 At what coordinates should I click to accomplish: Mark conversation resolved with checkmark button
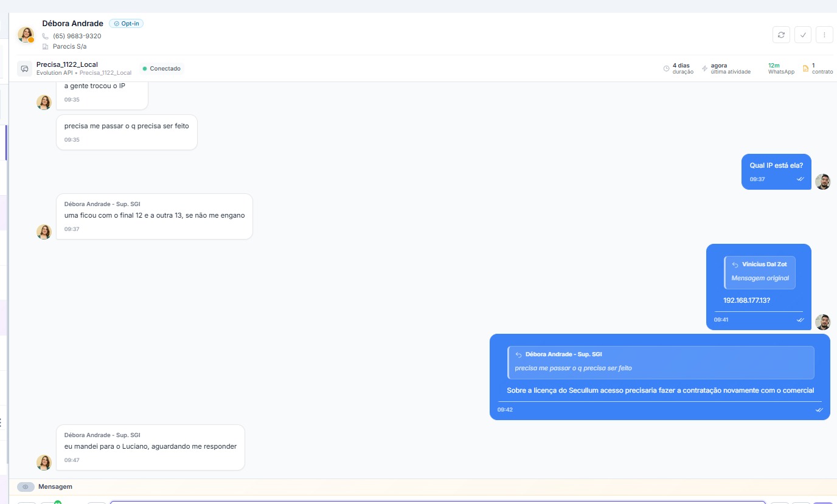803,35
